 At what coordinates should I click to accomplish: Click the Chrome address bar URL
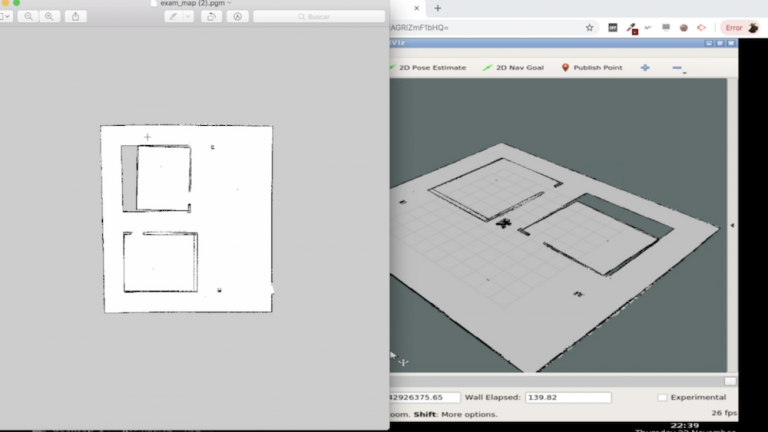pyautogui.click(x=419, y=27)
